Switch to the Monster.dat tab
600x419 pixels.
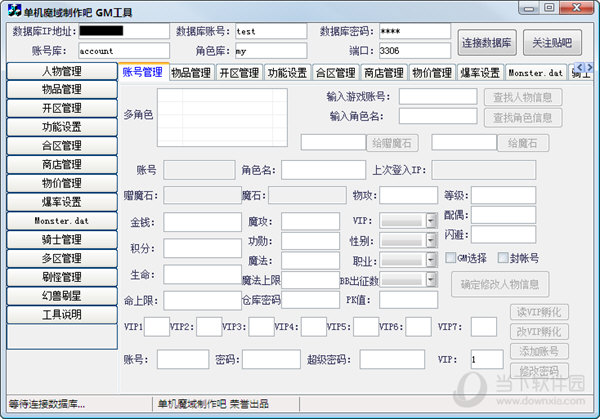[536, 73]
